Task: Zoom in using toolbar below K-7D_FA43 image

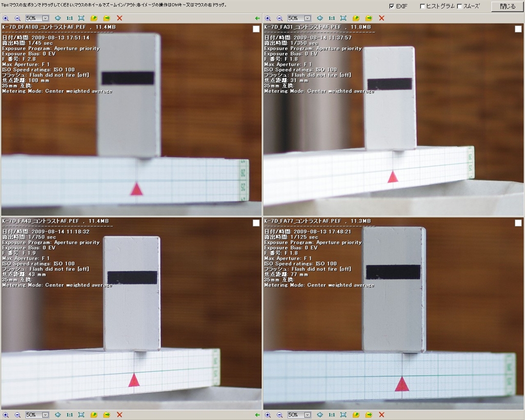Action: click(6, 415)
